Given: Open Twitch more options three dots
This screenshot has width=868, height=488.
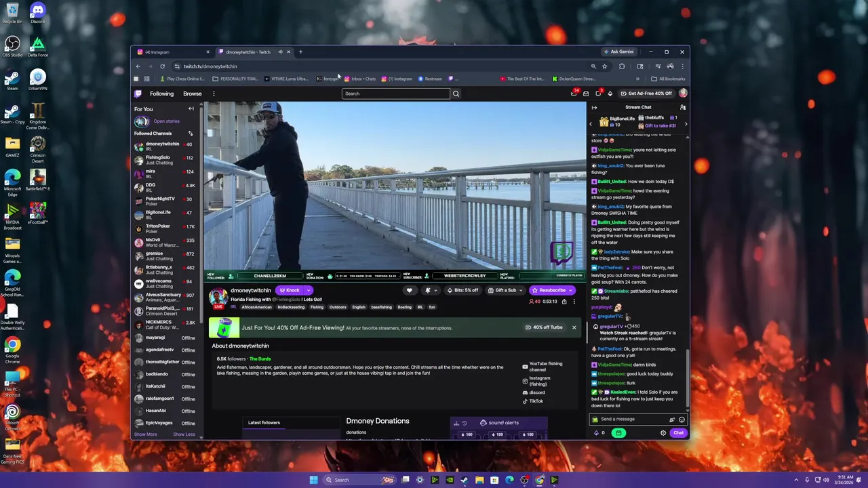Looking at the screenshot, I should [214, 94].
